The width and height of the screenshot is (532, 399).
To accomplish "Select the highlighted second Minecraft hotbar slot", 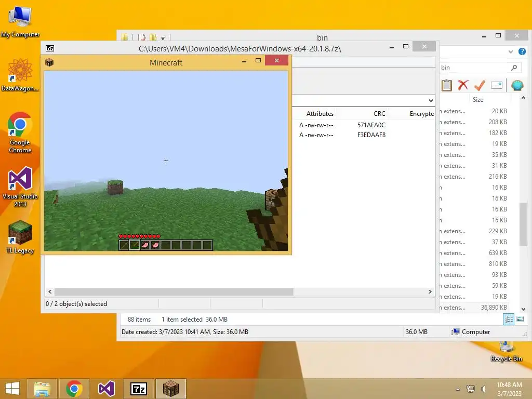I will [135, 245].
